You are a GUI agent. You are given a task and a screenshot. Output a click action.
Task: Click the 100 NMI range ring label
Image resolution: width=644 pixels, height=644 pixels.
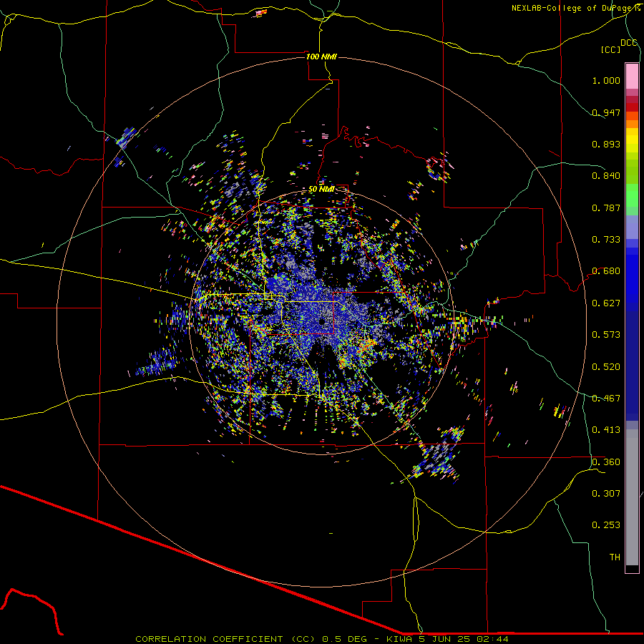(x=321, y=57)
